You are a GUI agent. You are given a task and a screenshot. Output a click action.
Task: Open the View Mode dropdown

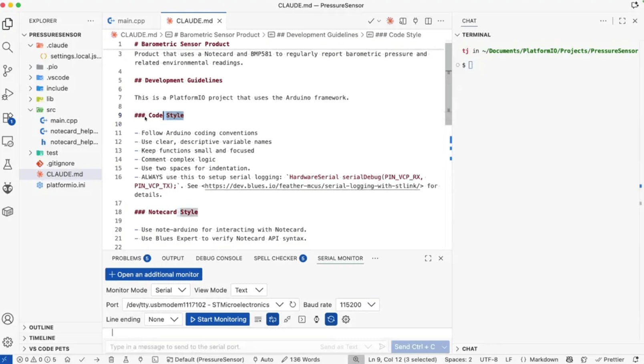pyautogui.click(x=248, y=290)
